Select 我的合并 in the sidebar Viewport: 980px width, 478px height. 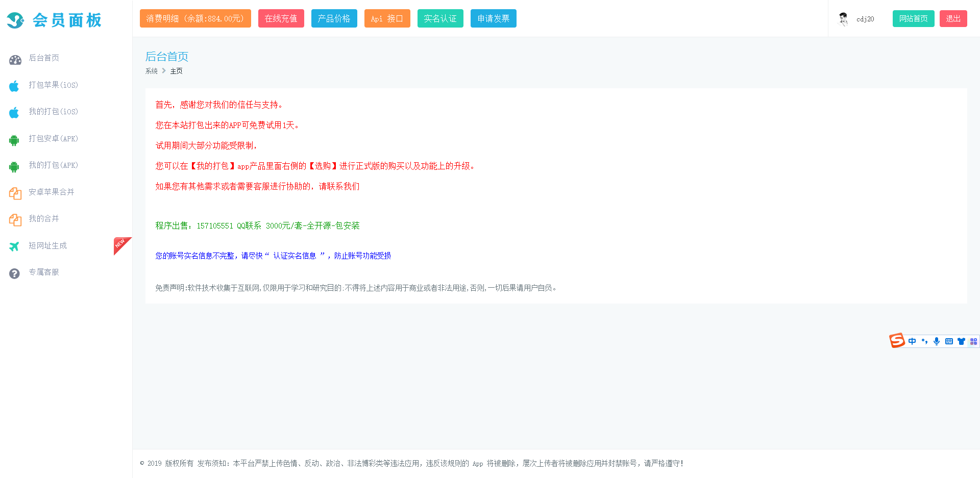[x=44, y=219]
